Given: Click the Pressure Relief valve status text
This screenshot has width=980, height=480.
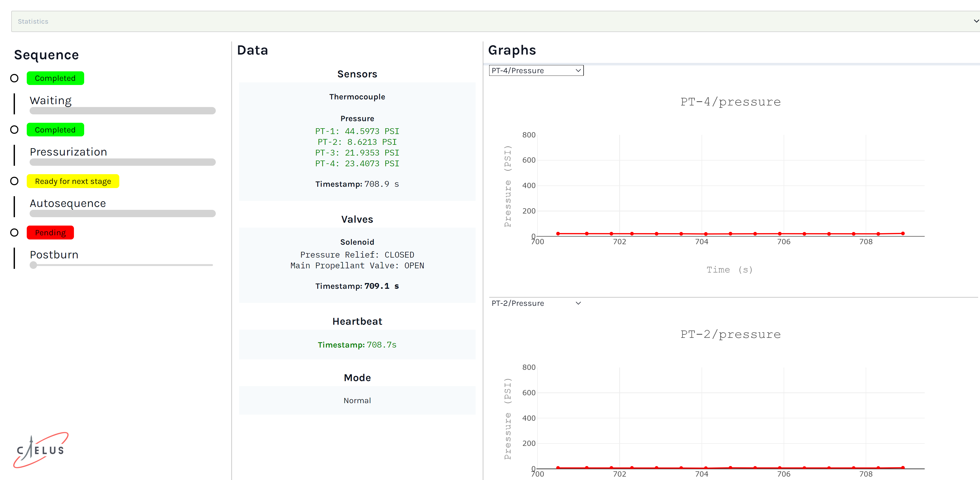Looking at the screenshot, I should pos(357,255).
